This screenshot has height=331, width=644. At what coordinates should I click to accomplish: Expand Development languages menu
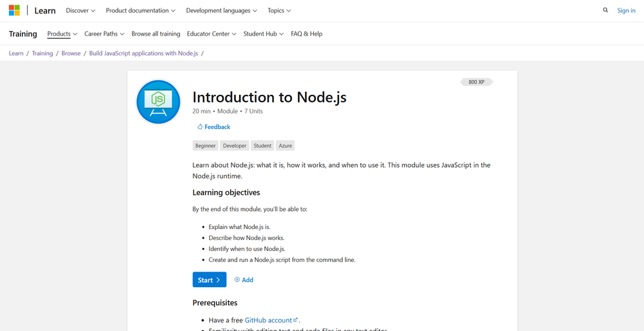[x=222, y=11]
